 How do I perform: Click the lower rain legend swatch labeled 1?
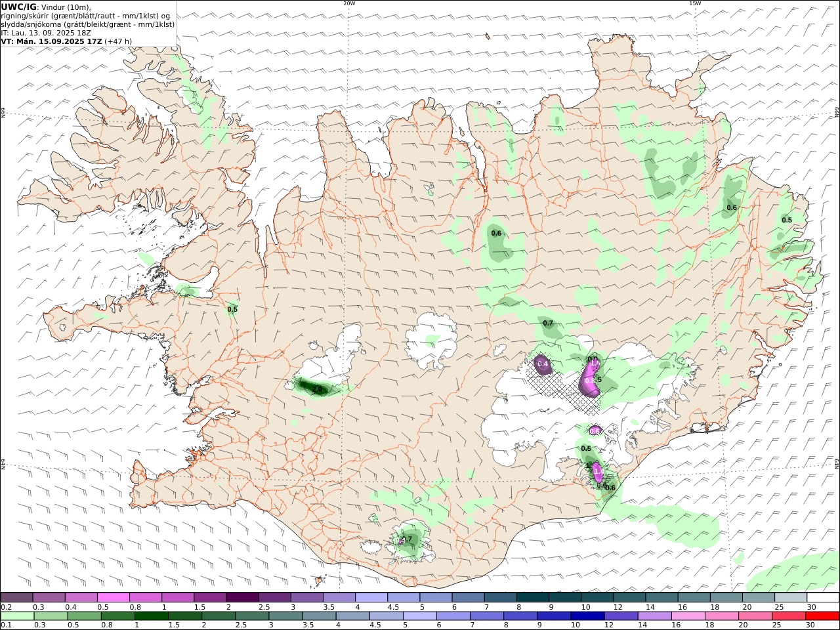(152, 616)
